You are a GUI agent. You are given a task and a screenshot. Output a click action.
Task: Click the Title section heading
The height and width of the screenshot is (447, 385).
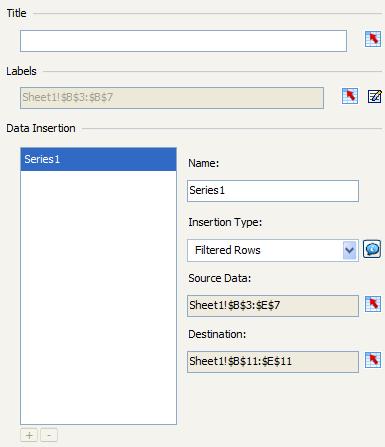pyautogui.click(x=16, y=13)
